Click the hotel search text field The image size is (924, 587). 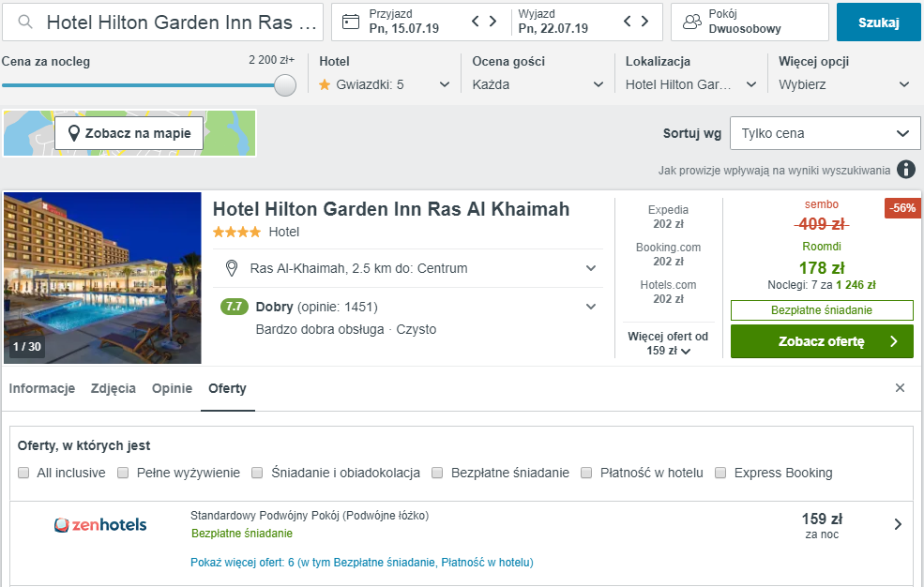[162, 23]
